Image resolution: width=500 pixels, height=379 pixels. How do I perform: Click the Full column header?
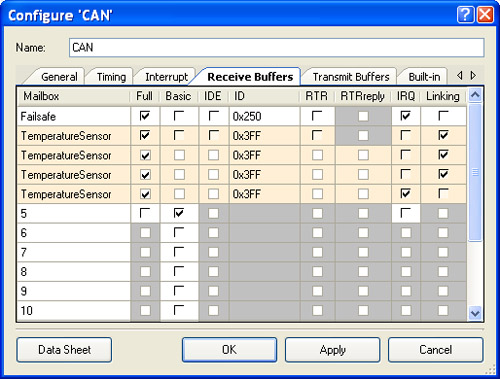pyautogui.click(x=145, y=96)
